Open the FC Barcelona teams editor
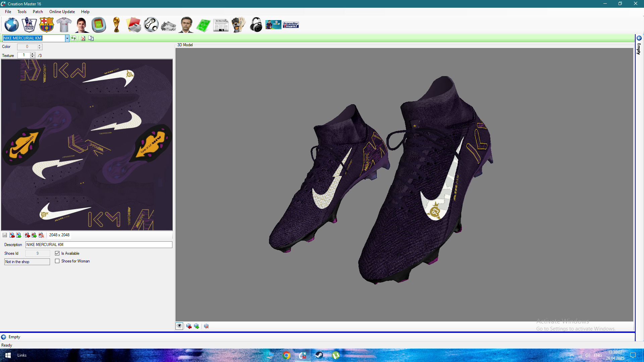The image size is (644, 362). 46,25
